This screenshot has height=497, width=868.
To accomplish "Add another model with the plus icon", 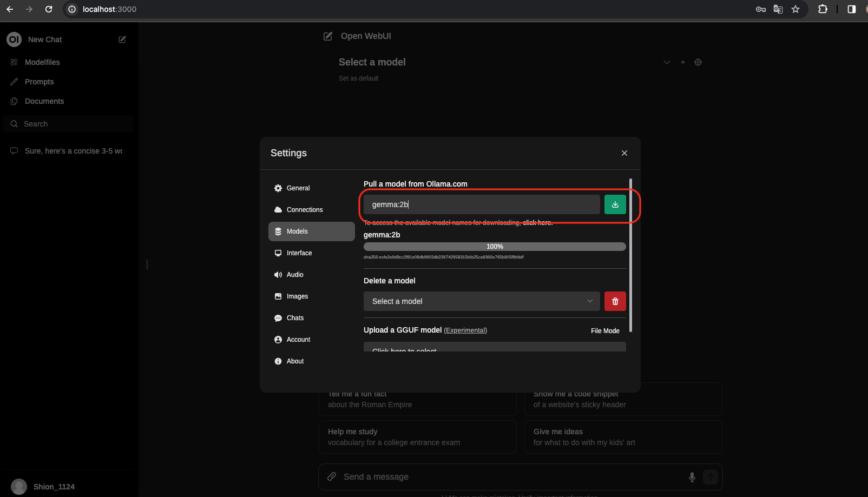I will point(682,62).
